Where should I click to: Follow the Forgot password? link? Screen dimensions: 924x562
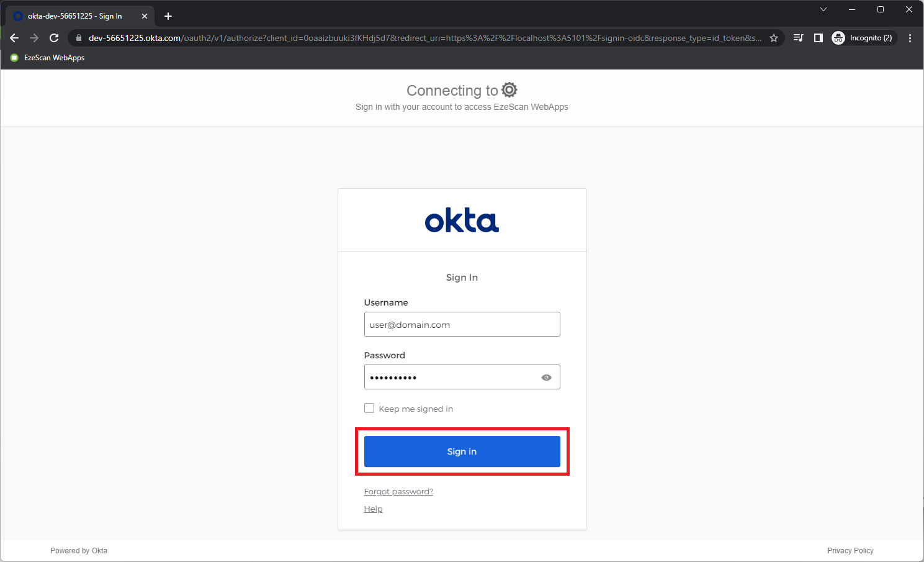[398, 492]
